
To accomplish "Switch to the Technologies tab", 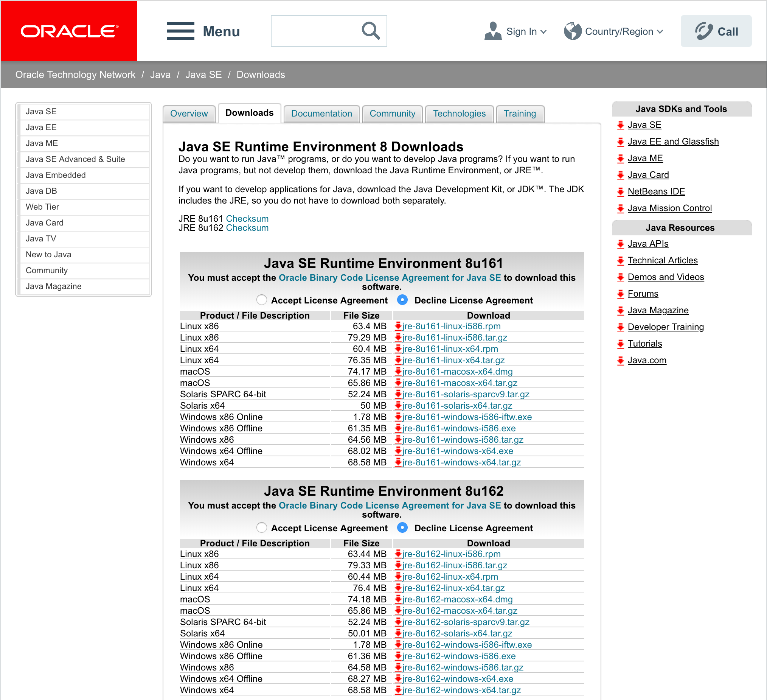I will pyautogui.click(x=459, y=114).
